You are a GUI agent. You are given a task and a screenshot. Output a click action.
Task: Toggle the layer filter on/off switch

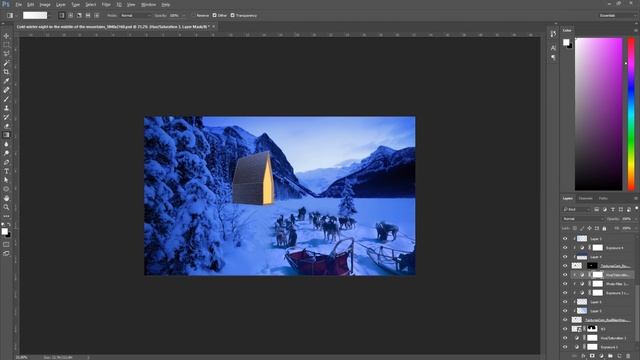(636, 209)
